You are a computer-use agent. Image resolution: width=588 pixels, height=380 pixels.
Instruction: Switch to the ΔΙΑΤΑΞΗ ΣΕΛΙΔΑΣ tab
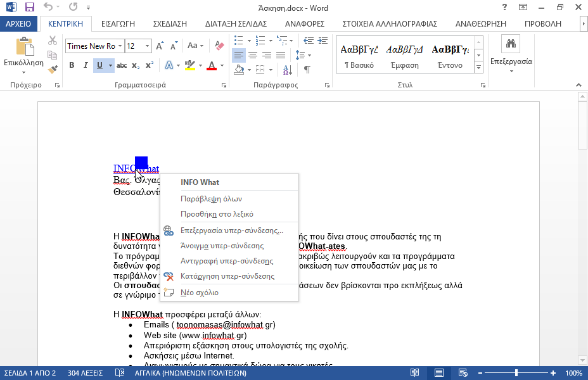tap(236, 23)
